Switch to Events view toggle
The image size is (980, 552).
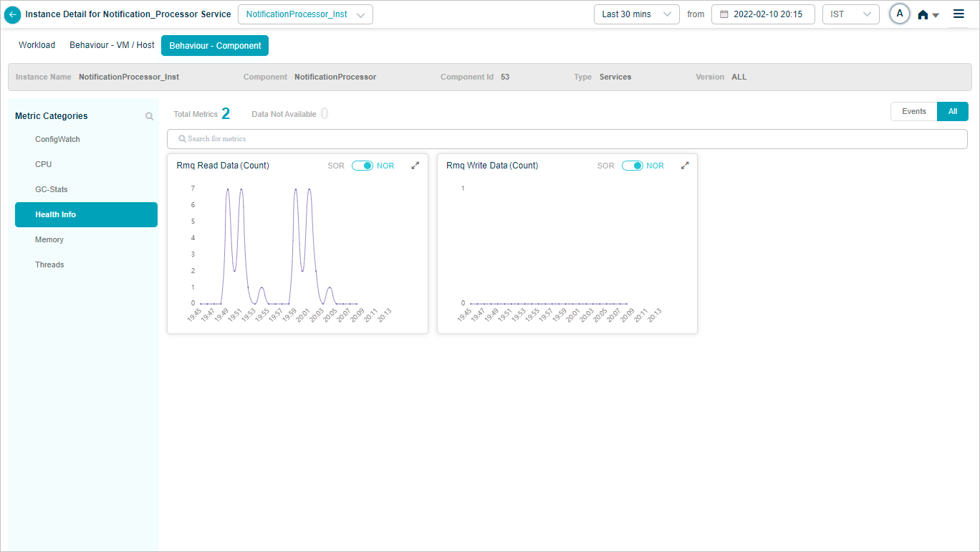point(913,112)
